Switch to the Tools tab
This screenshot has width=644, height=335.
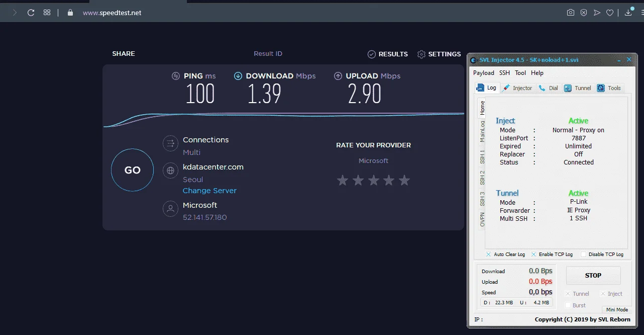(609, 88)
